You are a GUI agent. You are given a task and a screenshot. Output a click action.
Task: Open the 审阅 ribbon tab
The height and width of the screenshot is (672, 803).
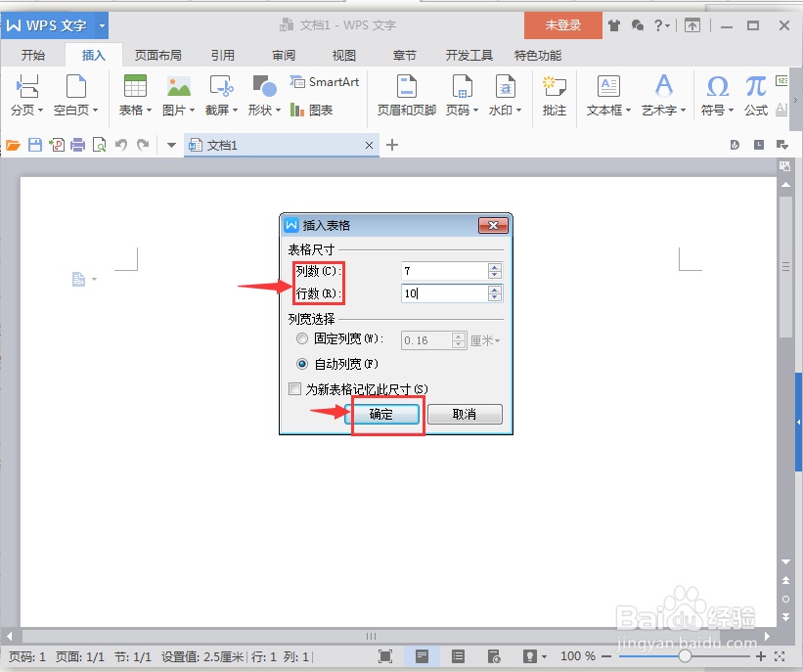coord(284,56)
